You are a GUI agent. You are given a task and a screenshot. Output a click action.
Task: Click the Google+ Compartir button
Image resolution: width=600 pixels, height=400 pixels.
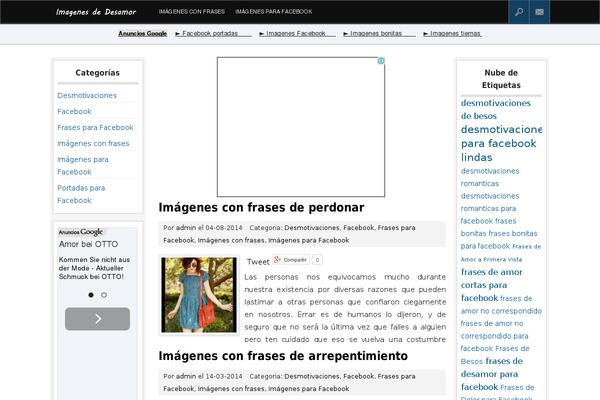pyautogui.click(x=291, y=260)
